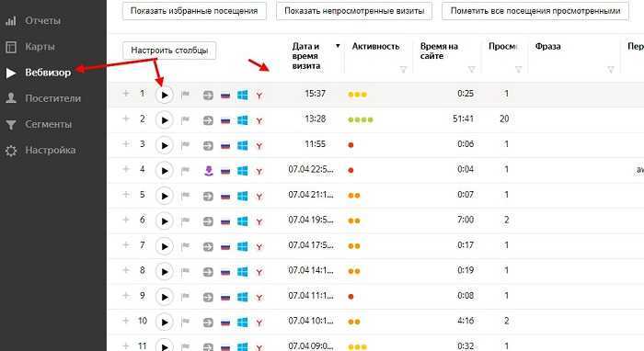The width and height of the screenshot is (644, 351).
Task: Play the visit recording in row 1
Action: (x=164, y=96)
